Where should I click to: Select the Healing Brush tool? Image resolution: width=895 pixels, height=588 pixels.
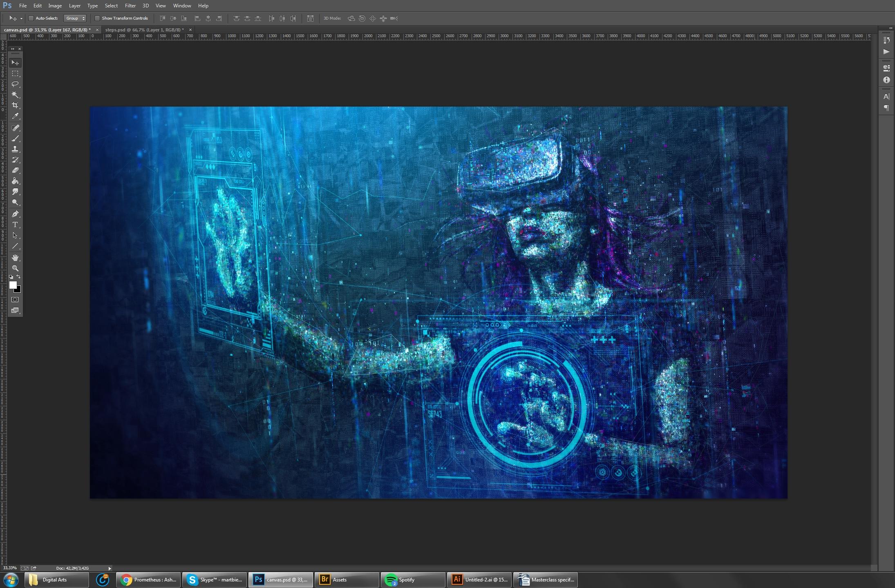(15, 128)
